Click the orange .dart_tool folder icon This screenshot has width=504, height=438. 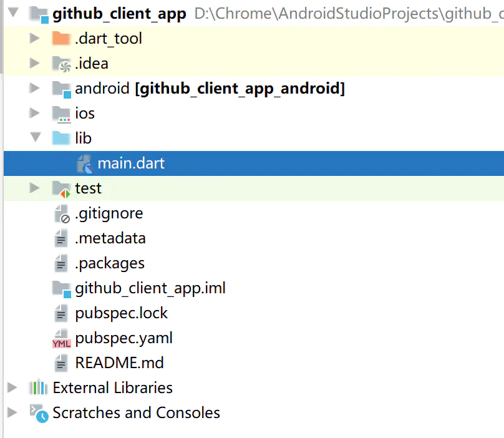point(61,39)
